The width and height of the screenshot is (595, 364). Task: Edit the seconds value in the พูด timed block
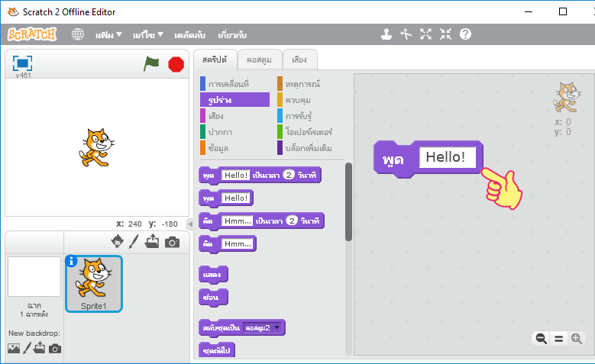click(x=289, y=175)
